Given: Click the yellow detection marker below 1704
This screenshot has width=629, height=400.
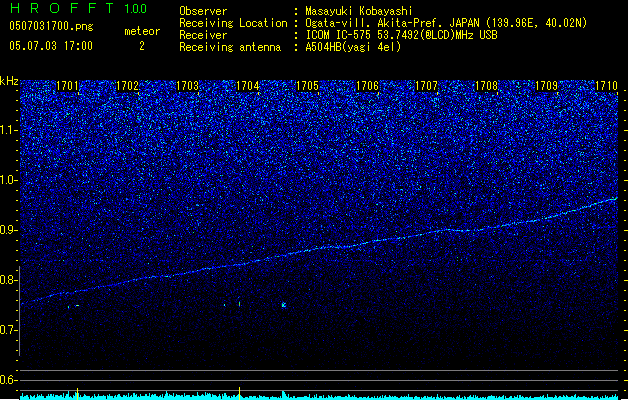Looking at the screenshot, I should pos(239,393).
